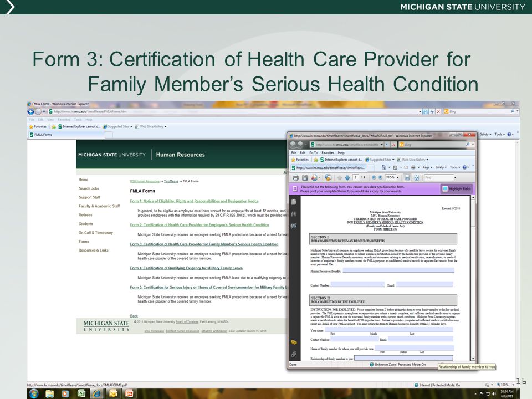Open the comments panel in PDF sidebar
Viewport: 532px width, 399px height.
click(294, 342)
